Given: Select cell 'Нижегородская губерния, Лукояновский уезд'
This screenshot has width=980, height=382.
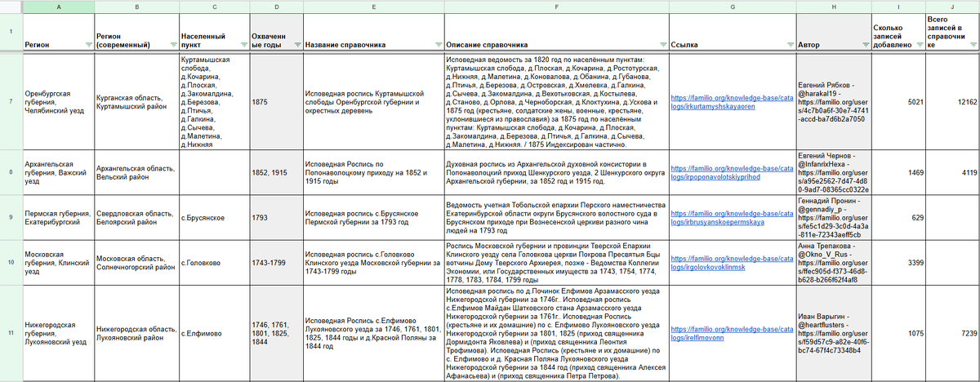Looking at the screenshot, I should (58, 334).
